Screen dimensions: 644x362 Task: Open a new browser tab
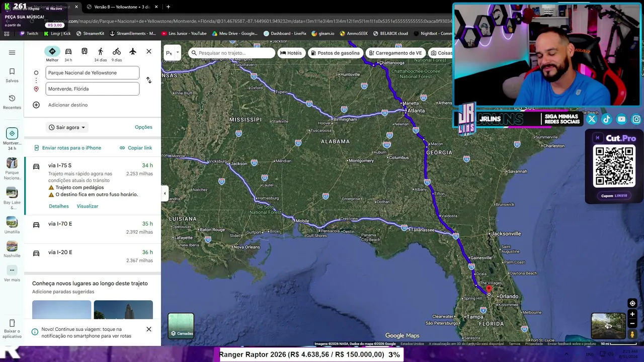(168, 7)
